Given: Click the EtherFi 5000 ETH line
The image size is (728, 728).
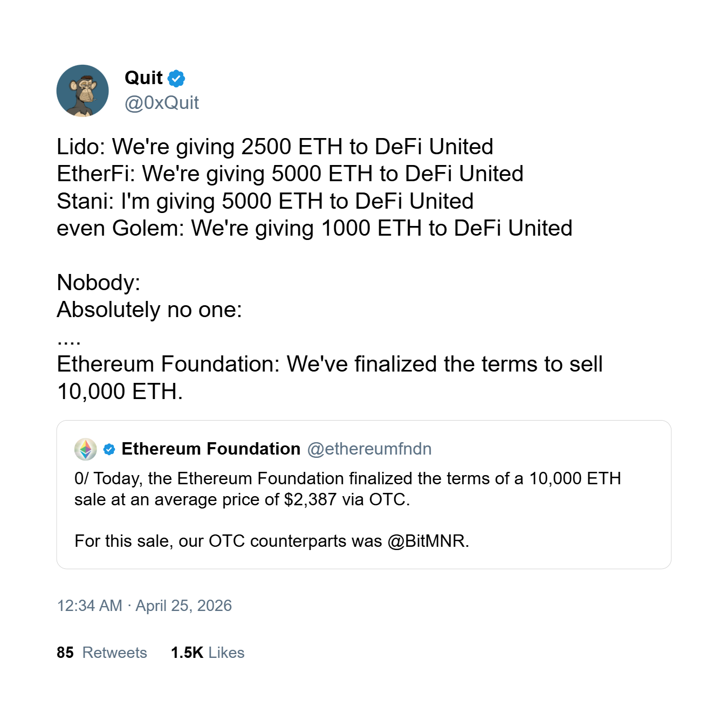Looking at the screenshot, I should click(x=290, y=174).
